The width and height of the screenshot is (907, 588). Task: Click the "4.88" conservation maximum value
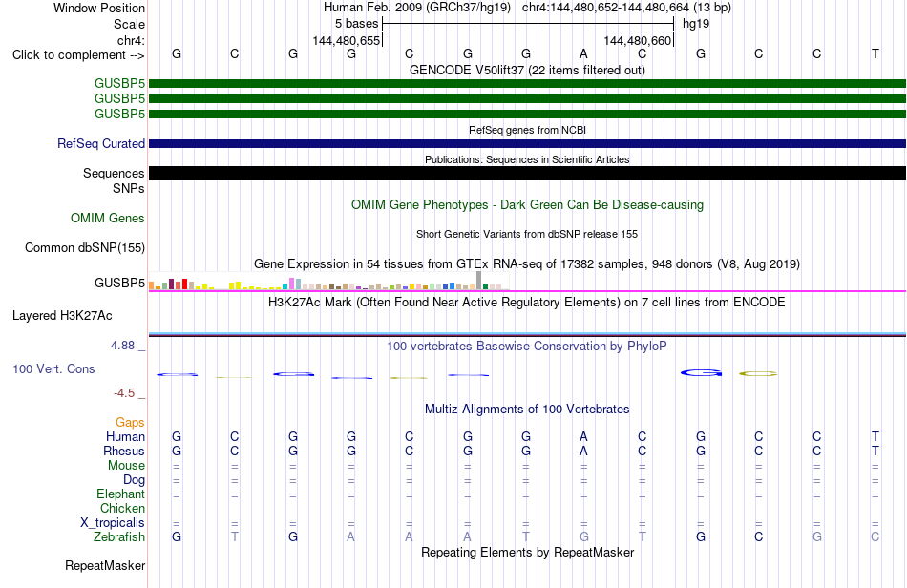122,346
